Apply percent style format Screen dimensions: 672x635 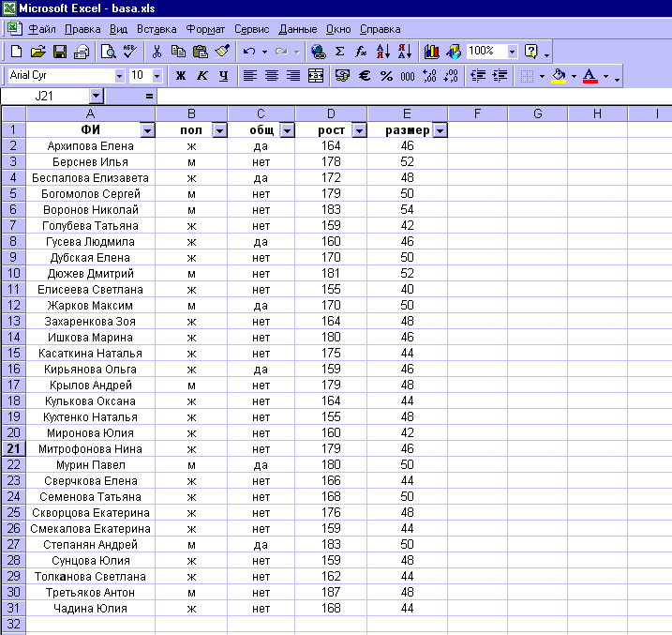point(386,76)
